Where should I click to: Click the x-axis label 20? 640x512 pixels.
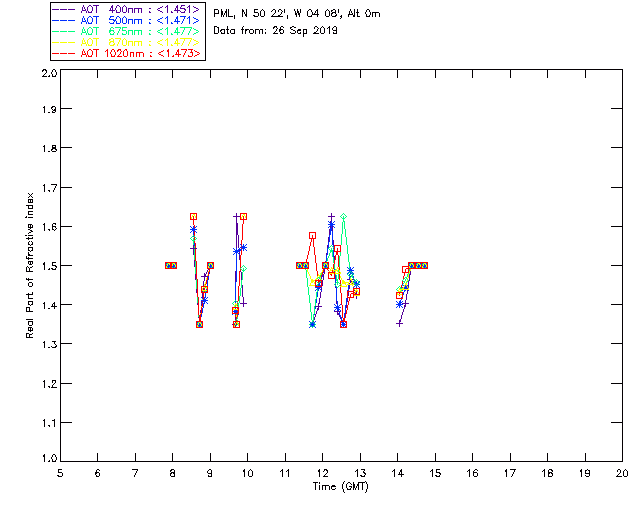pos(622,473)
